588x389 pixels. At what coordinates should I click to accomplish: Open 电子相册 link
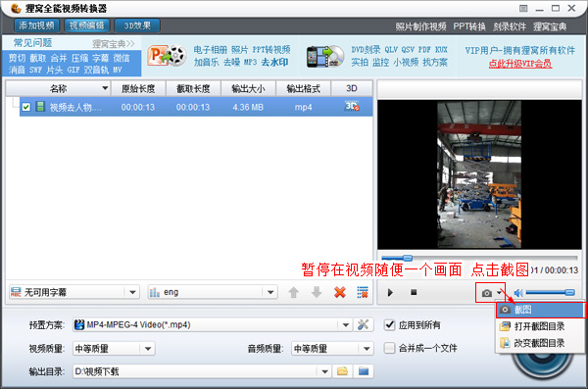[x=210, y=50]
